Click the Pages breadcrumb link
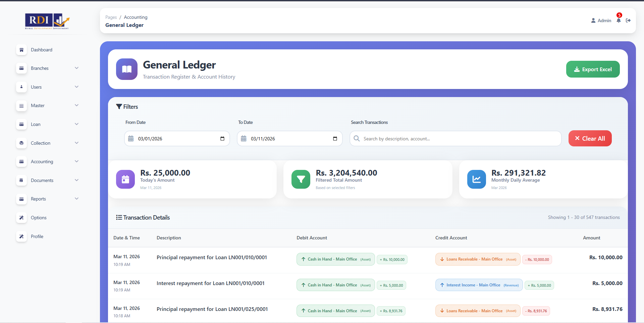Viewport: 644px width, 323px height. point(111,17)
